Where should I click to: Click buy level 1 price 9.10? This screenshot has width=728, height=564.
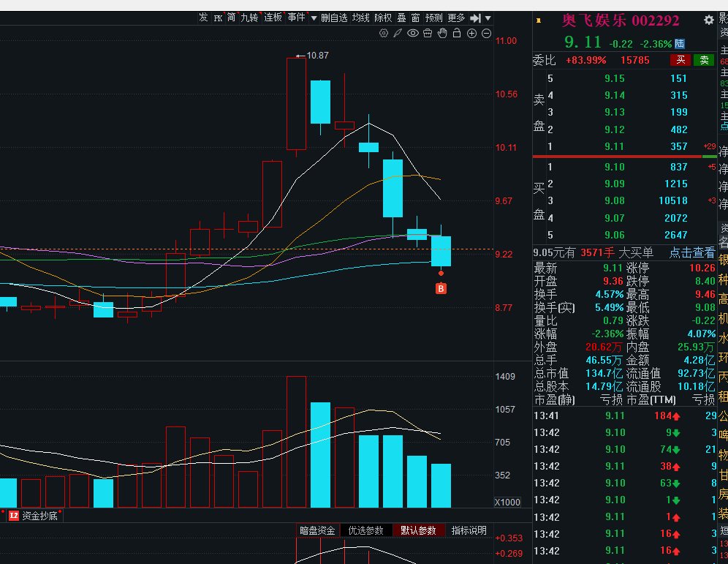point(615,167)
